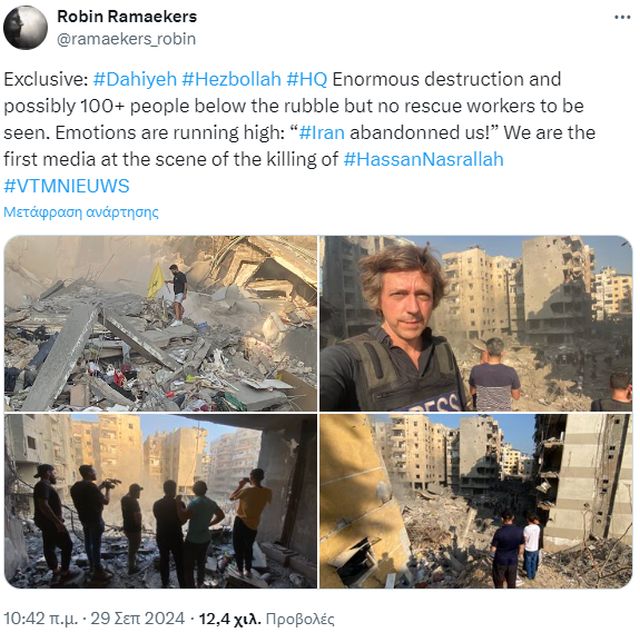Image resolution: width=640 pixels, height=633 pixels.
Task: Open the #Hezbollah hashtag
Action: point(231,79)
